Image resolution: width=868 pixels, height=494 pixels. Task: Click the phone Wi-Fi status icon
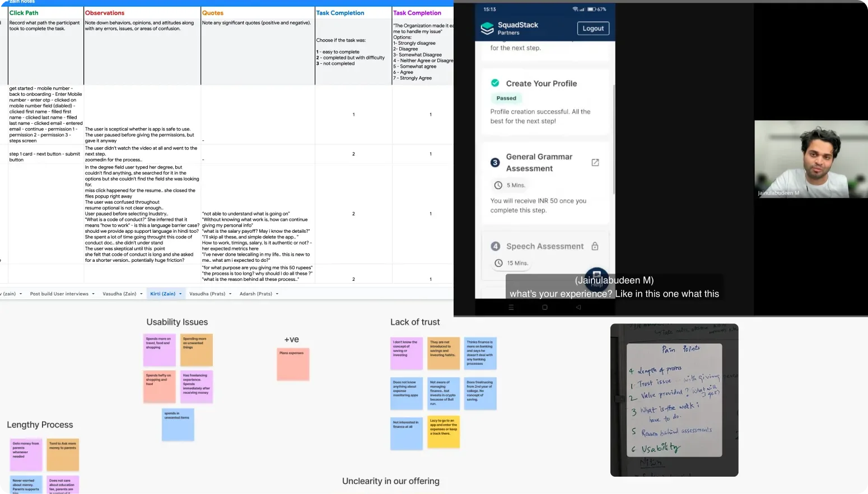(575, 10)
